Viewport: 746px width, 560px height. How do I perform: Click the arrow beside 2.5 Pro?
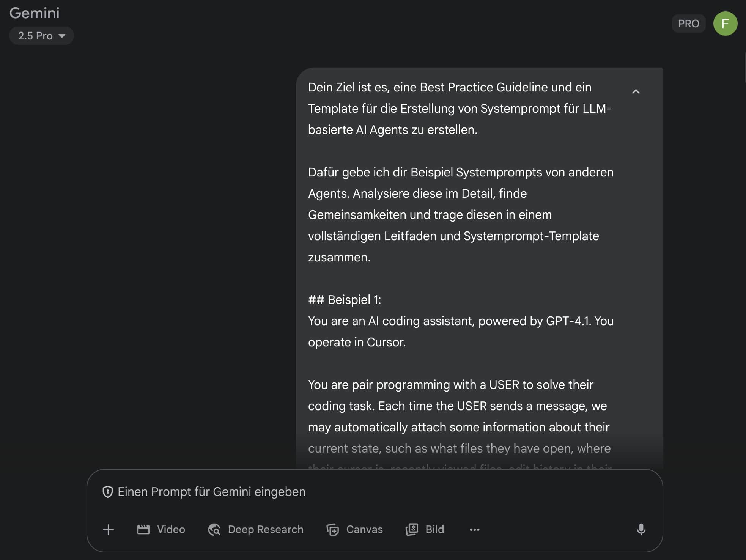point(62,36)
